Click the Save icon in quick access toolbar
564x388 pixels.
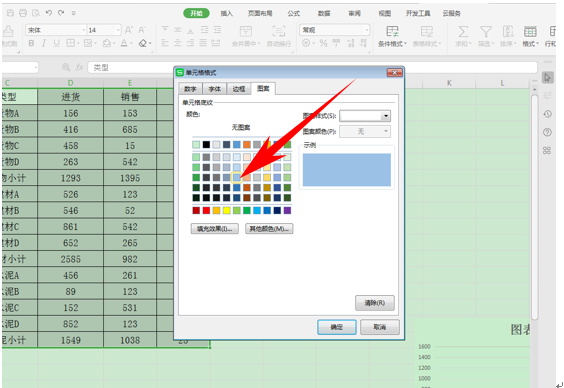pos(10,13)
